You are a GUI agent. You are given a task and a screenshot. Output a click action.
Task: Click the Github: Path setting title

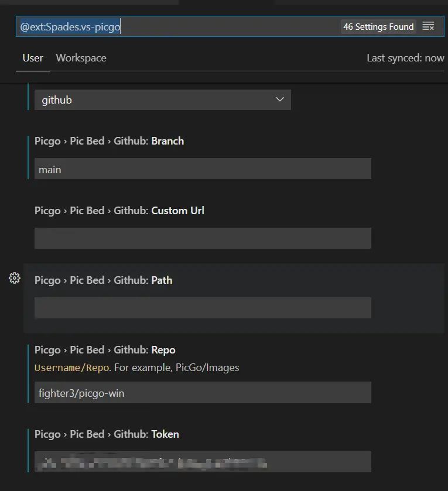(x=103, y=280)
